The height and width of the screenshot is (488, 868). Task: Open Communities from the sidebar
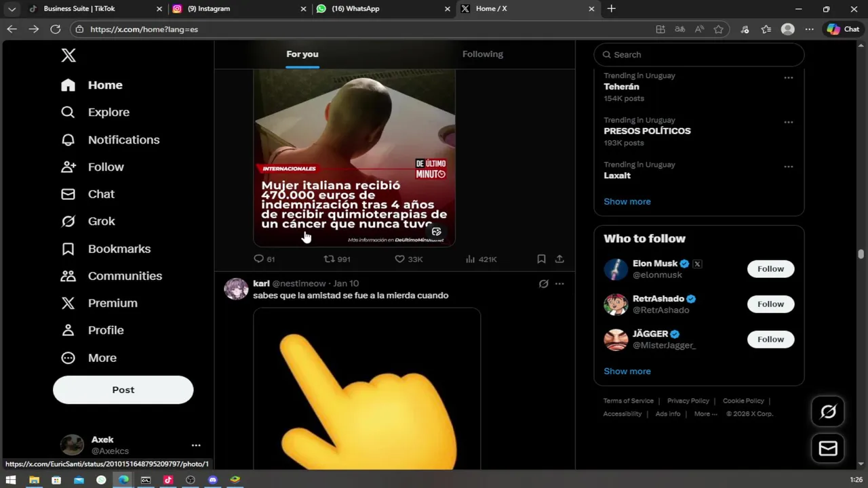coord(112,276)
